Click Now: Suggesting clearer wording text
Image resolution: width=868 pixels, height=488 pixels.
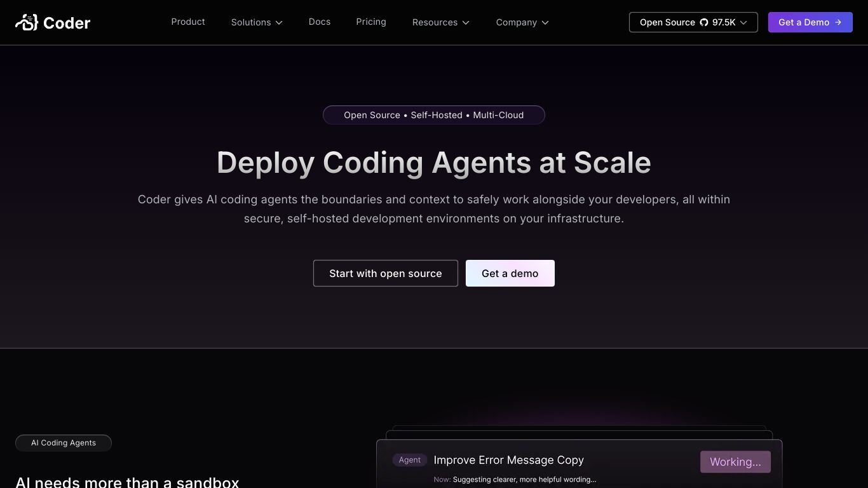[x=515, y=480]
